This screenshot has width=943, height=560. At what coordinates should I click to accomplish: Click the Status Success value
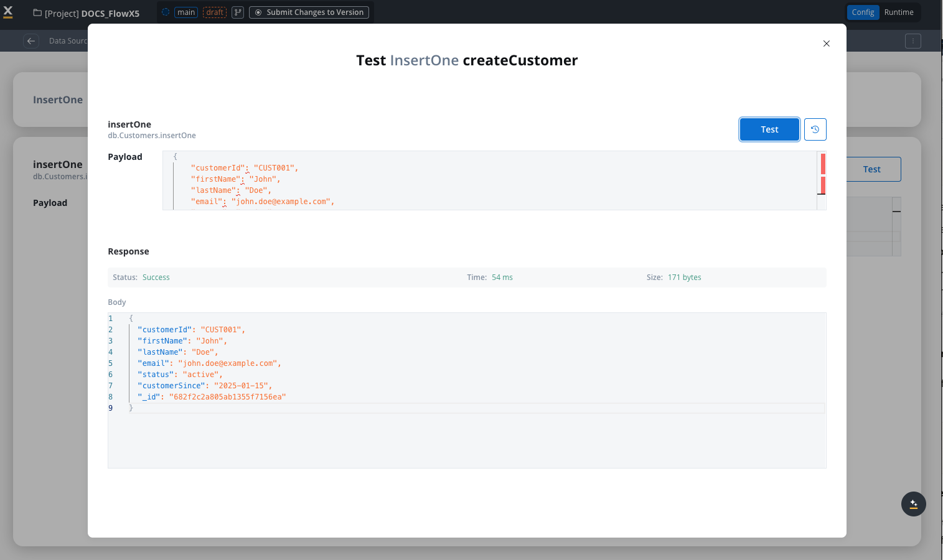pyautogui.click(x=156, y=278)
